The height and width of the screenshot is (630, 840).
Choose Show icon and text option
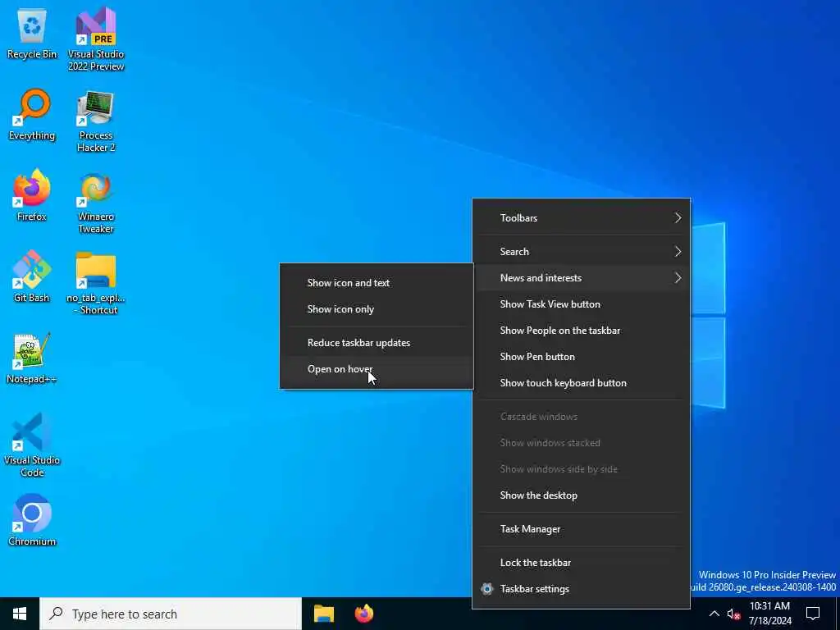pyautogui.click(x=377, y=283)
